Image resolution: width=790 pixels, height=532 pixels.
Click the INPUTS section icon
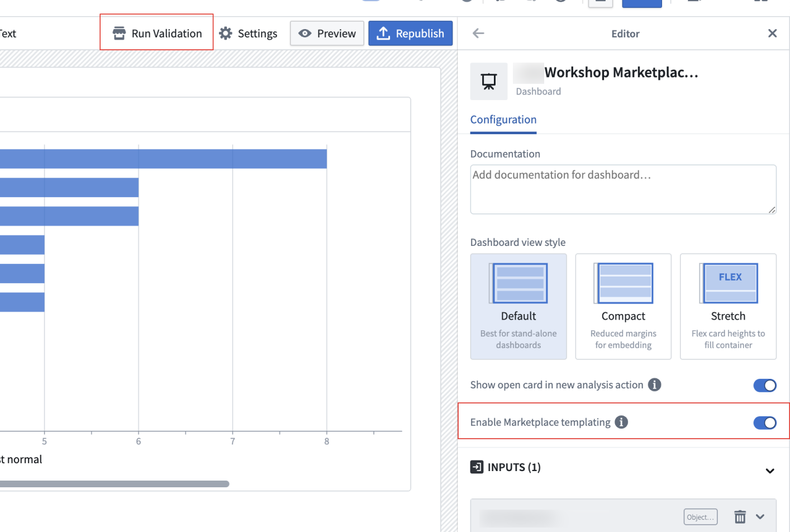[x=477, y=467]
